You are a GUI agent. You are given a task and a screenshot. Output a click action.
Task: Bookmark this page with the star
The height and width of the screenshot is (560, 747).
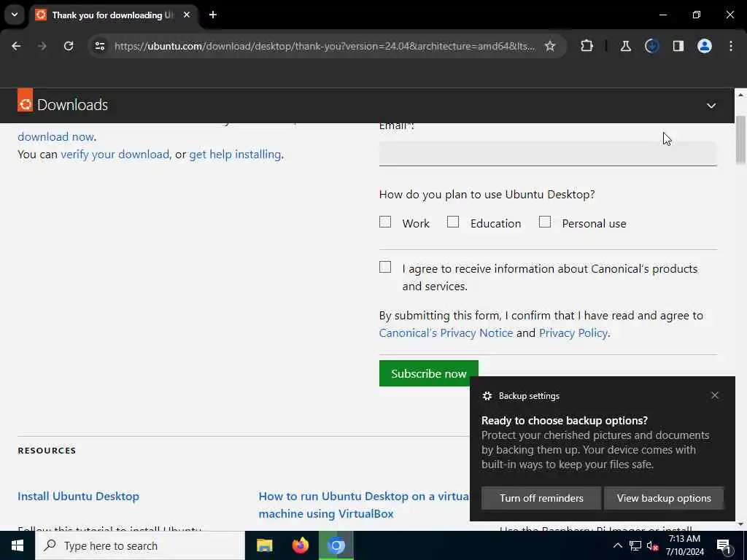click(550, 46)
